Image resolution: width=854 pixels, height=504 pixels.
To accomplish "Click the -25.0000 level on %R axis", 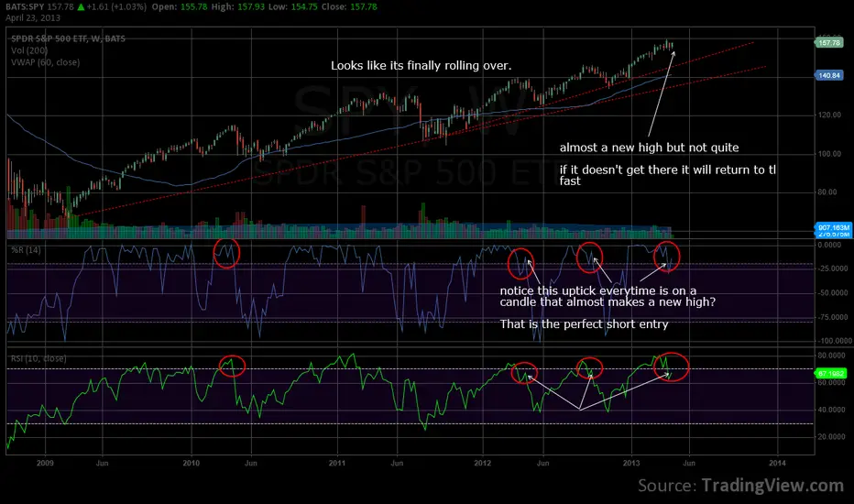I will click(833, 268).
